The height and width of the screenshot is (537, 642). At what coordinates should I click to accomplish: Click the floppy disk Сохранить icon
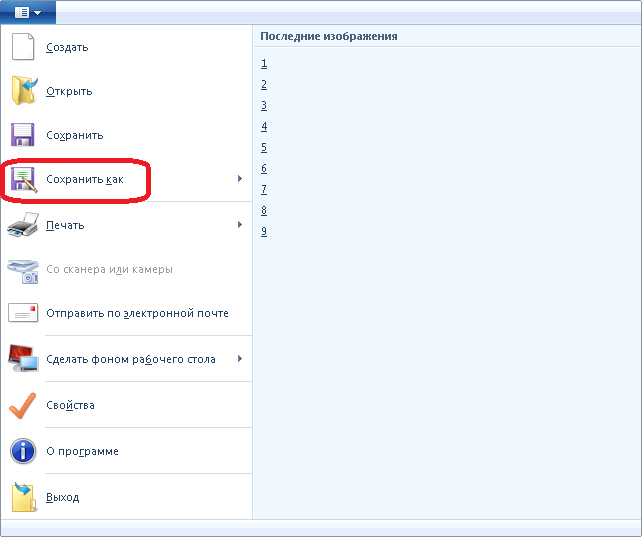tap(23, 135)
